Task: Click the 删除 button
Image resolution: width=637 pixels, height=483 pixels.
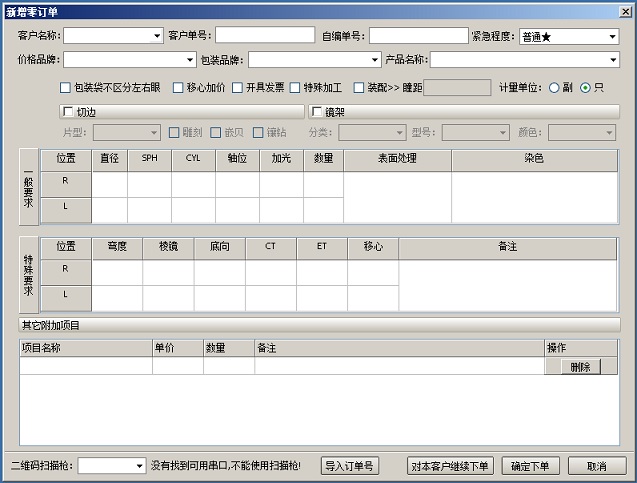Action: click(x=580, y=367)
